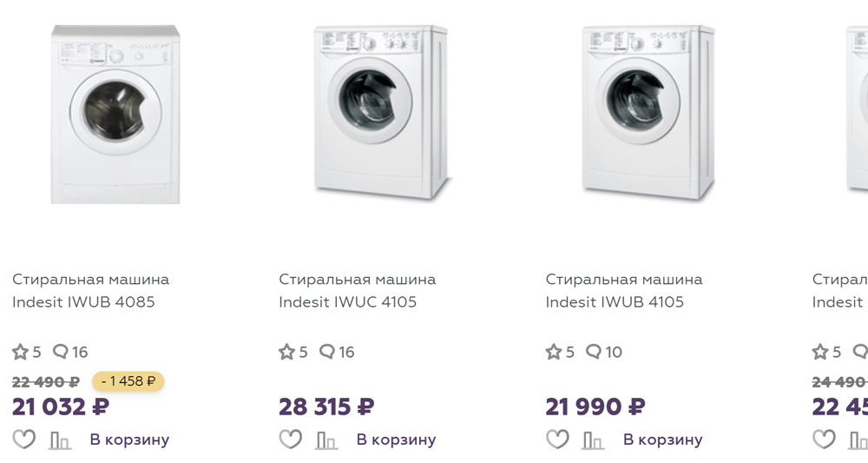Screen dimensions: 868x463
Task: Add Indesit IWUC 4105 to favorites heart
Action: 291,440
